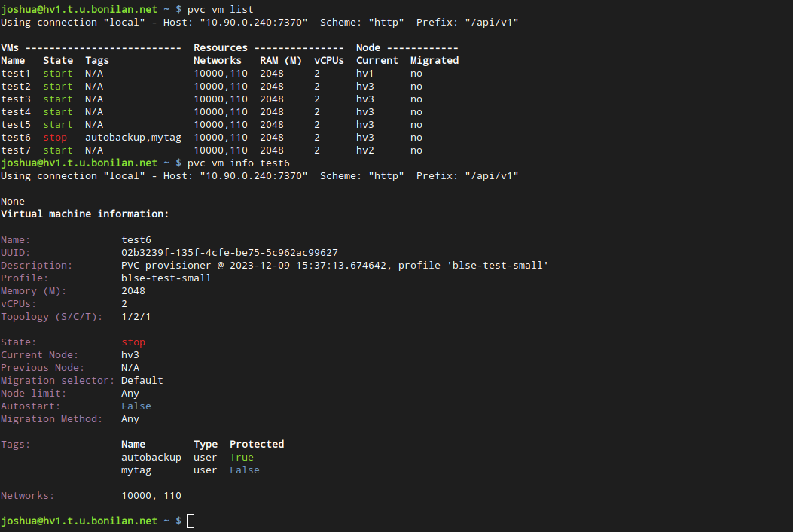Click the RAM (M) column header
The width and height of the screenshot is (793, 532).
pos(280,60)
